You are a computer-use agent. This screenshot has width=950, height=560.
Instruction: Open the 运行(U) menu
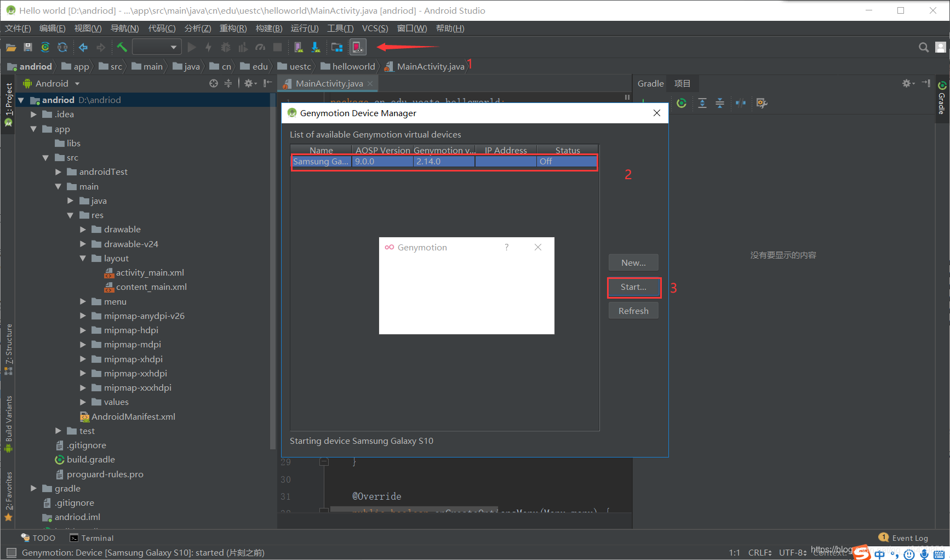click(x=304, y=28)
